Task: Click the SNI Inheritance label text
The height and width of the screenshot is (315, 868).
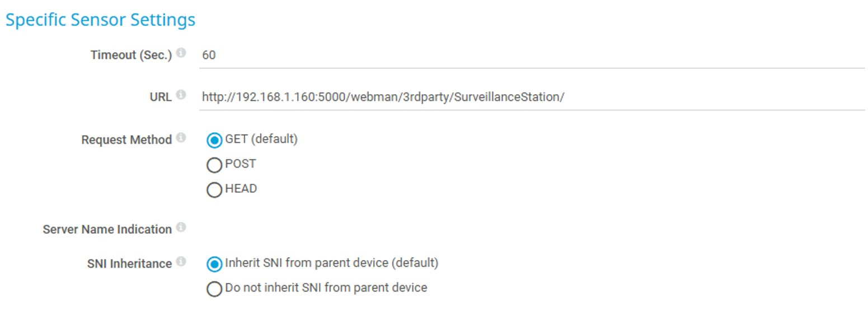Action: (129, 264)
